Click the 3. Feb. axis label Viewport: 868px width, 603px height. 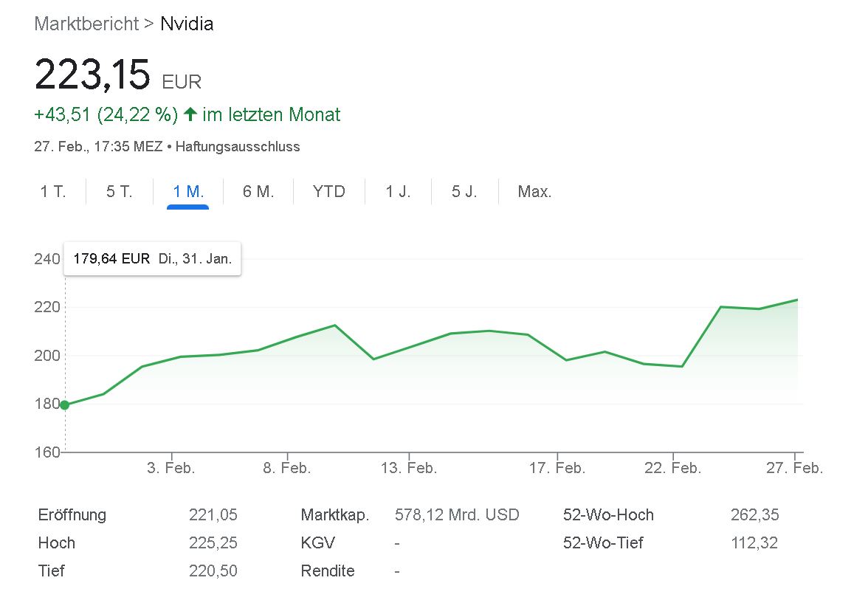171,469
